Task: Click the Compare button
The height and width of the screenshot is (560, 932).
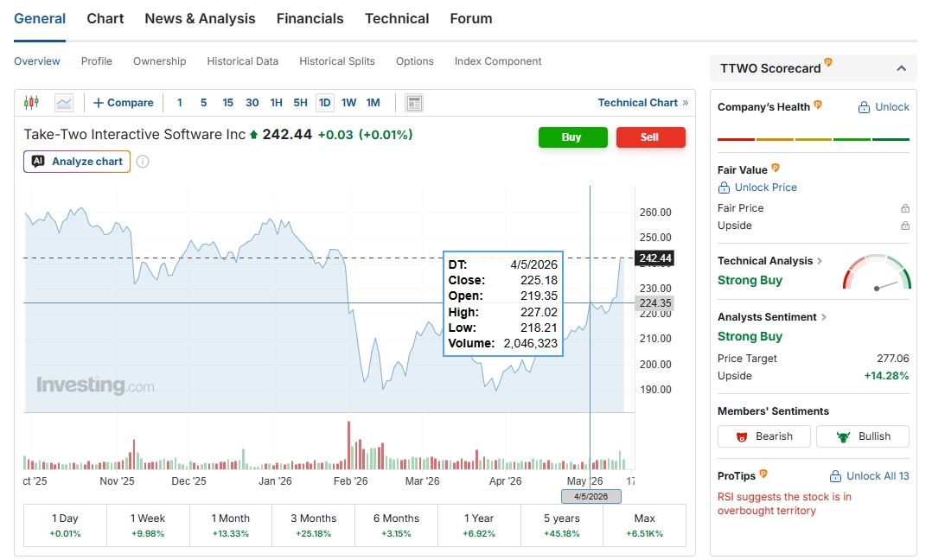Action: click(x=124, y=103)
